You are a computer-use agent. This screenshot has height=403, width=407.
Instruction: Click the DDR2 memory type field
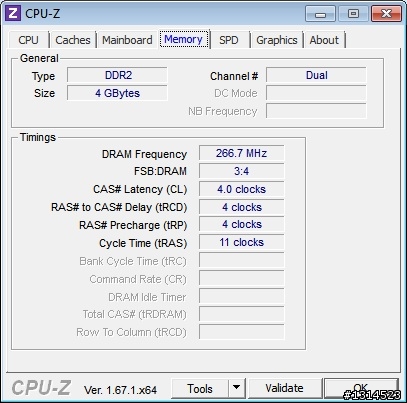[x=117, y=75]
